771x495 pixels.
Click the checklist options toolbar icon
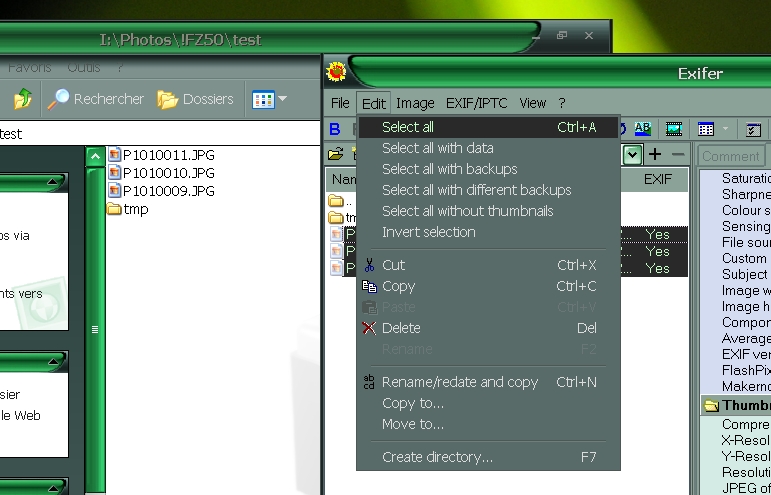point(754,129)
